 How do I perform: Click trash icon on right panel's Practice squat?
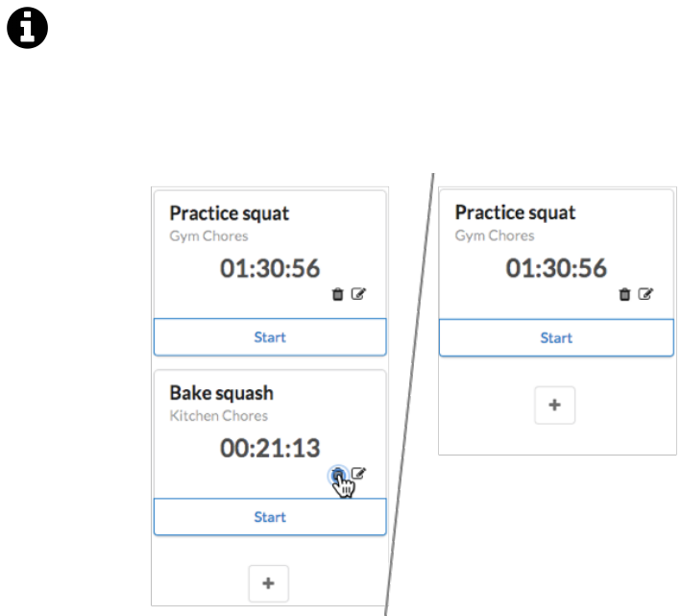pos(624,294)
